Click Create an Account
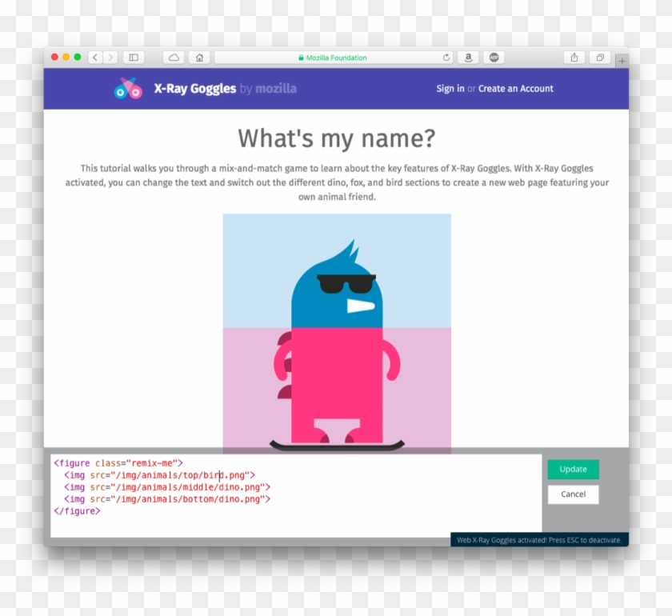Image resolution: width=672 pixels, height=616 pixels. click(x=515, y=88)
